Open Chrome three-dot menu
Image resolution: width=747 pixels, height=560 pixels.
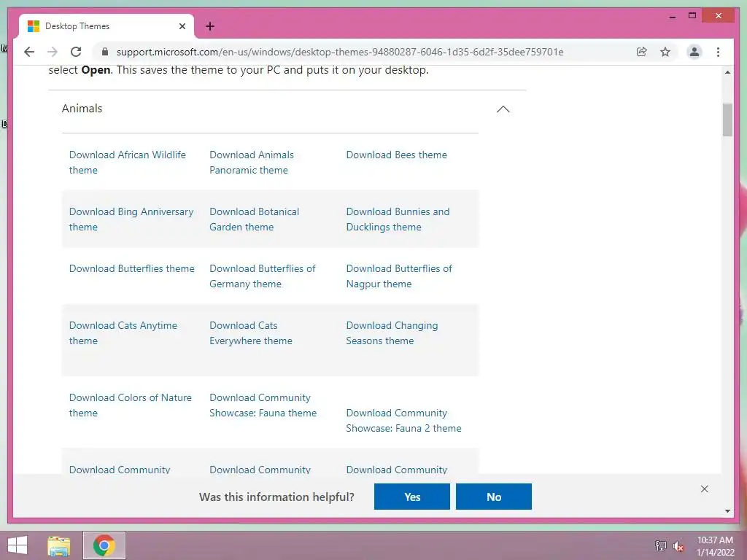click(x=718, y=52)
